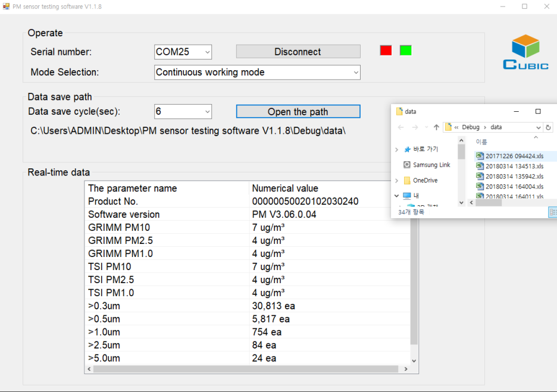This screenshot has width=557, height=392.
Task: Click the quick access star icon
Action: point(407,149)
